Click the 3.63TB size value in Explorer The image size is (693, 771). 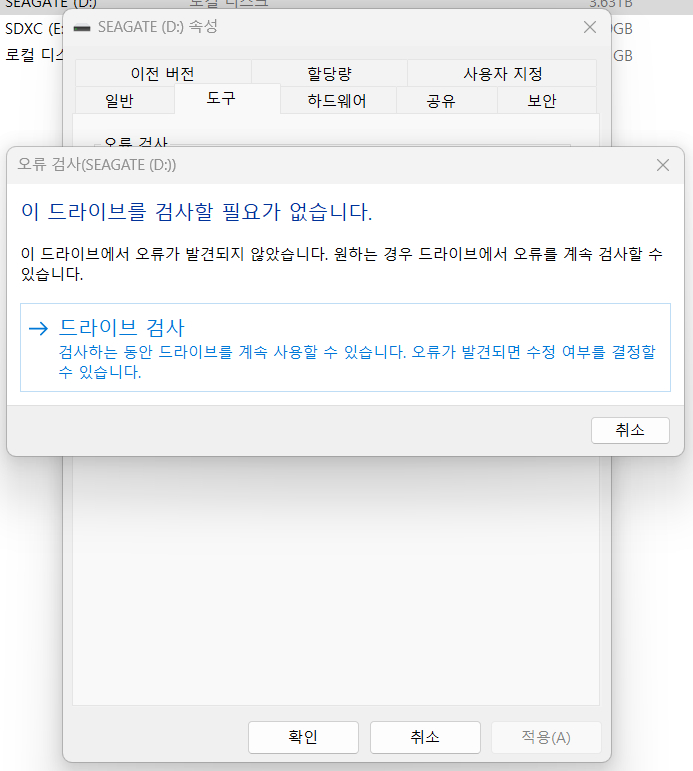(610, 4)
